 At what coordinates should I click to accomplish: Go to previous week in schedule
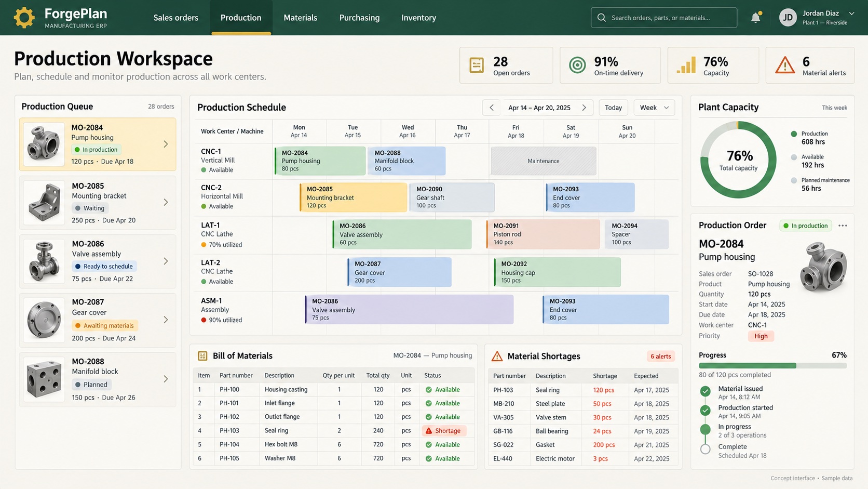pyautogui.click(x=492, y=108)
